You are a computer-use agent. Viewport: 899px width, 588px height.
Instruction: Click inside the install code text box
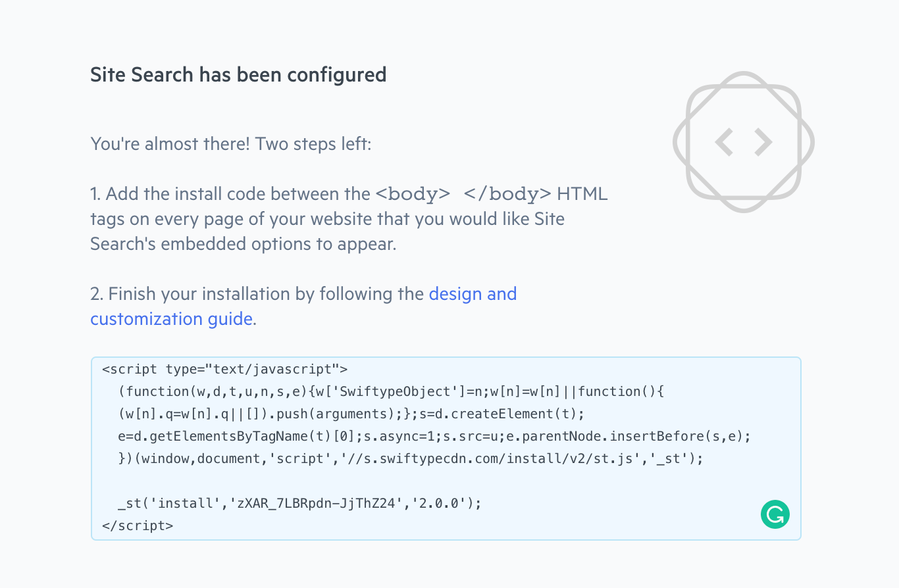446,449
